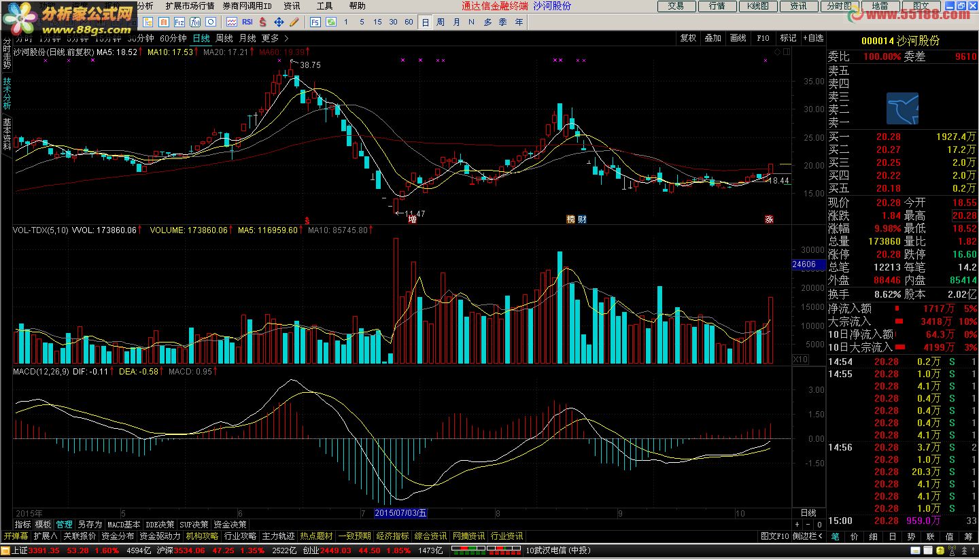Screen dimensions: 979x560
Task: Click the F5 toolbar icon
Action: click(315, 22)
